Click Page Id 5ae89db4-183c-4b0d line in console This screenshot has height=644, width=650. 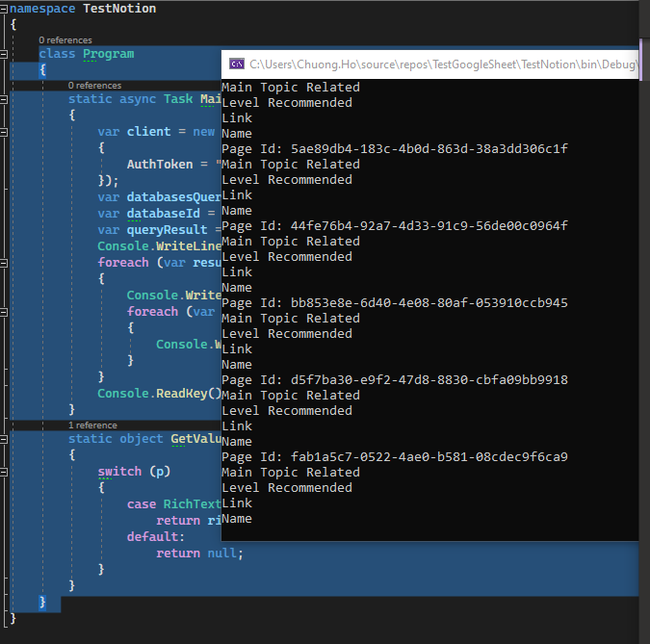[x=395, y=149]
